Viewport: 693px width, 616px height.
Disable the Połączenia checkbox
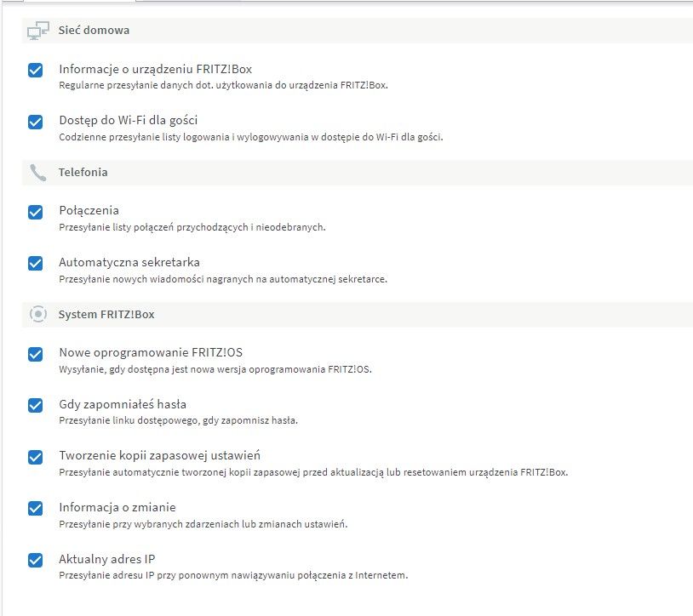36,212
